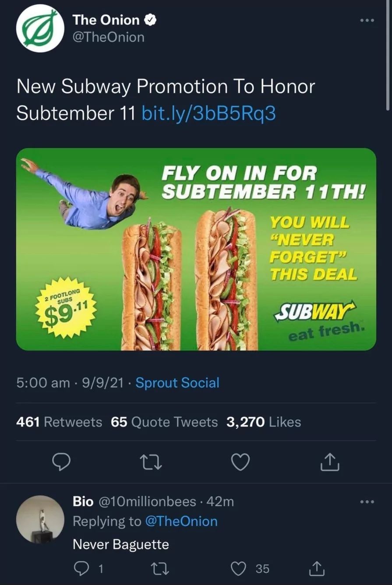Like The Onion's tweet
The width and height of the screenshot is (392, 585).
(x=240, y=462)
